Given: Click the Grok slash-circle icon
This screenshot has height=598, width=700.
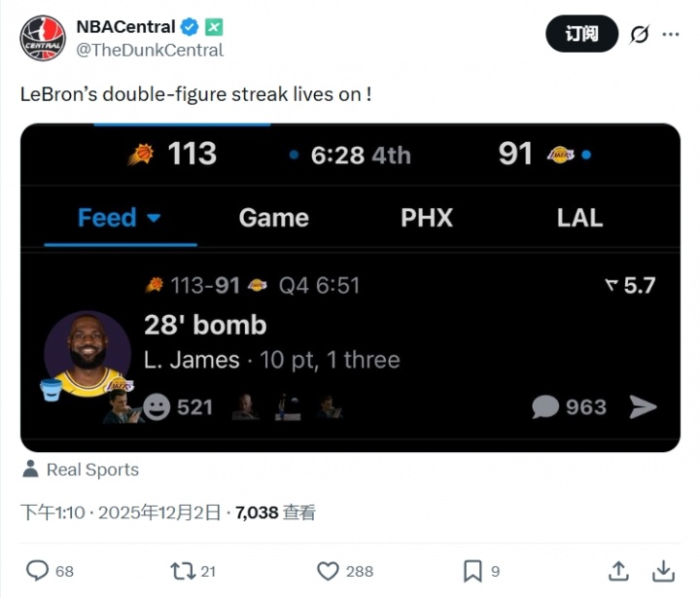Looking at the screenshot, I should (639, 34).
